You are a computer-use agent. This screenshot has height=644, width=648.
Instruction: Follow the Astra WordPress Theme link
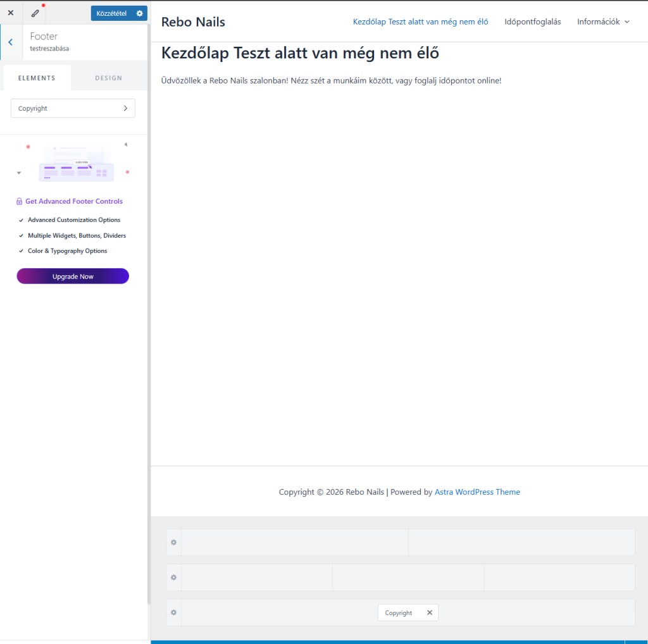coord(477,492)
